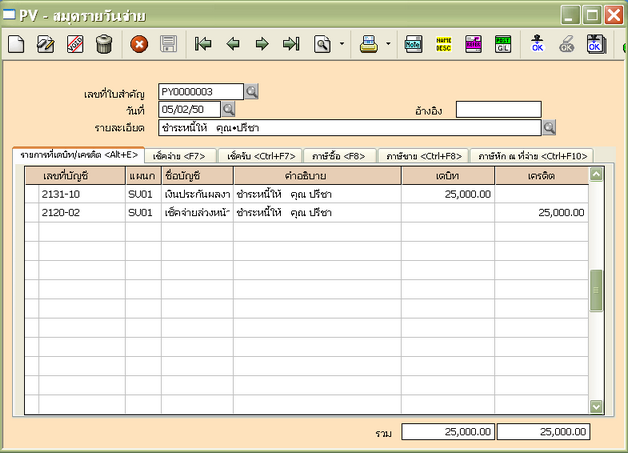
Task: Go to first record arrow icon
Action: point(203,44)
